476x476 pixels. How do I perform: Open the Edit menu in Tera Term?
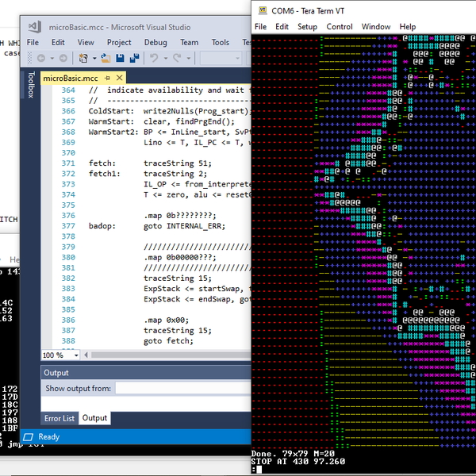click(x=282, y=27)
